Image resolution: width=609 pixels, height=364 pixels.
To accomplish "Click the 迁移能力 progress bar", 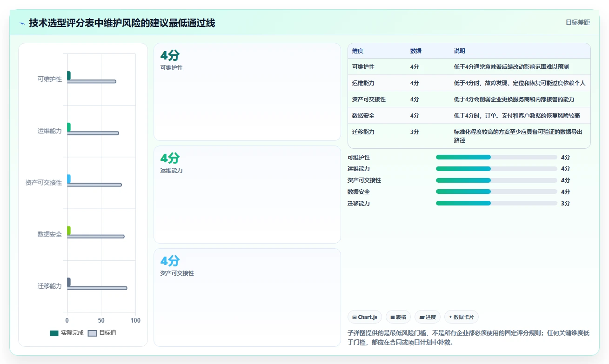I will (x=496, y=203).
